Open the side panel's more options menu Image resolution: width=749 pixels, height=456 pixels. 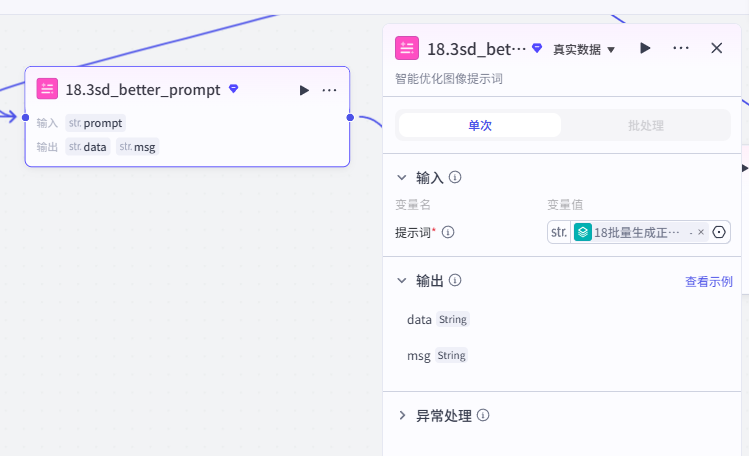tap(681, 48)
